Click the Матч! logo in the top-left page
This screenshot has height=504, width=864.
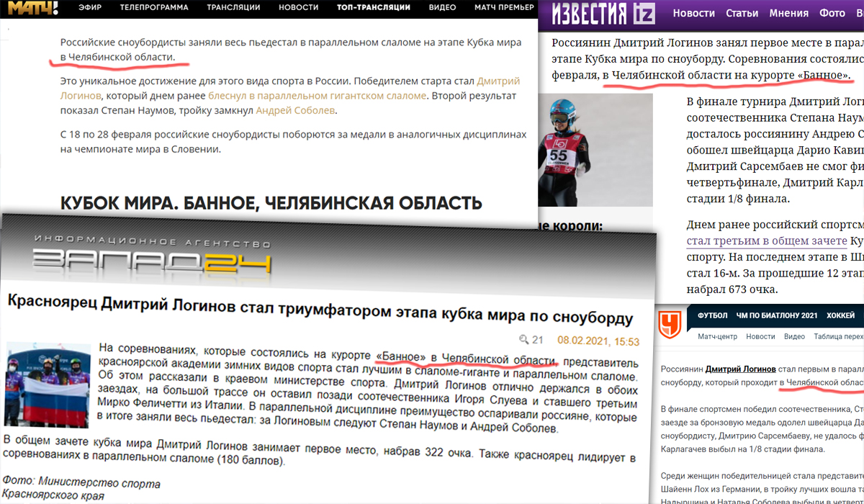(32, 8)
